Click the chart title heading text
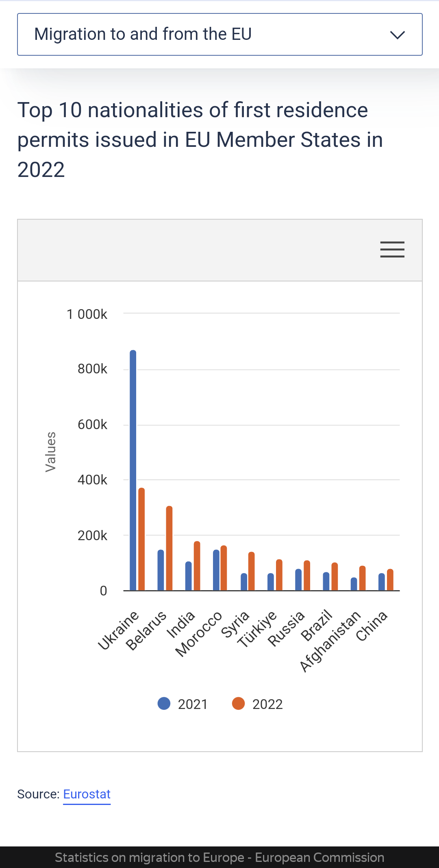Viewport: 439px width, 868px height. tap(200, 140)
